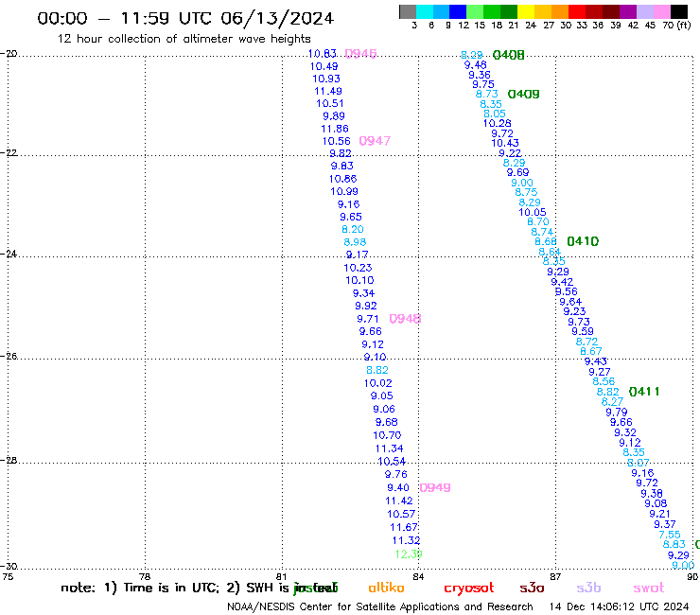Click the purple swatch in the color scale
700x615 pixels.
click(627, 11)
